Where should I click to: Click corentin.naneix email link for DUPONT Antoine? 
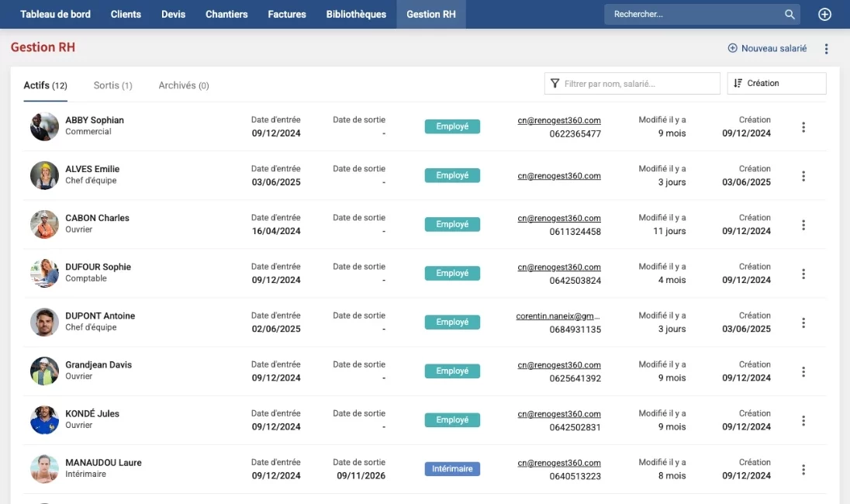click(558, 316)
